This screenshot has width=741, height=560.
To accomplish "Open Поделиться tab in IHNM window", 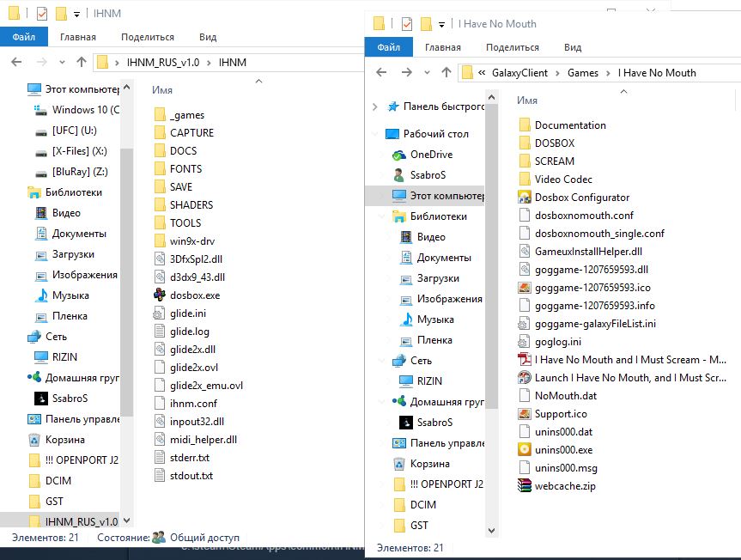I will tap(148, 37).
